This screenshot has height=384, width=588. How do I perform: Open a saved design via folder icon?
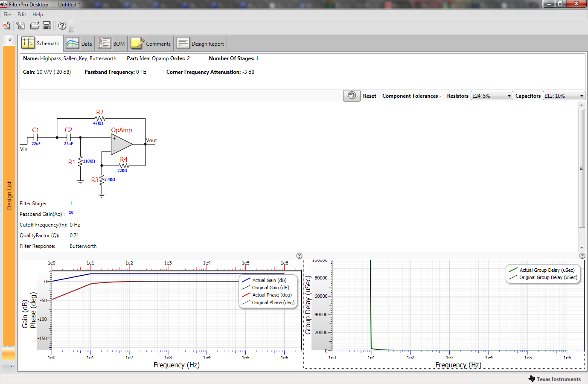(35, 26)
